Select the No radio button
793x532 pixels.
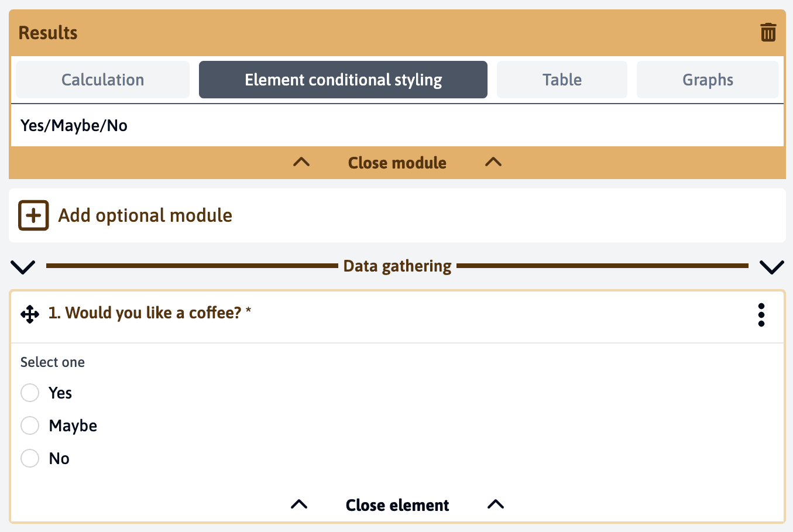(x=30, y=458)
